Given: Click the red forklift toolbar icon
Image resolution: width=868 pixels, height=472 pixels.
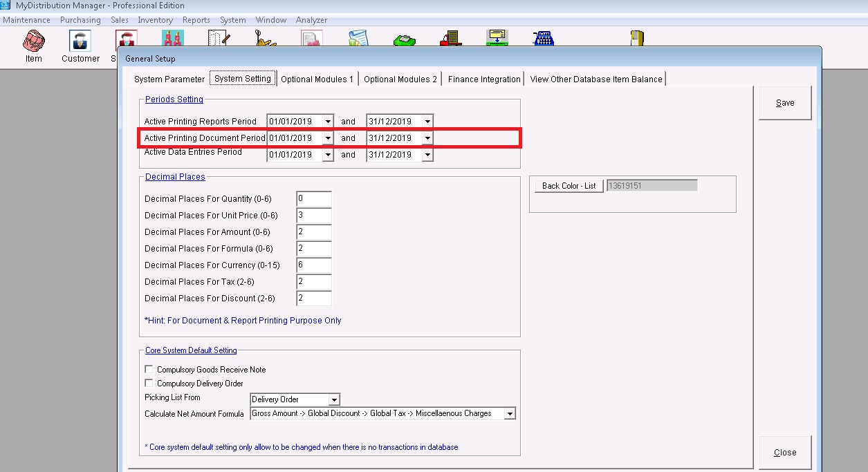Looking at the screenshot, I should coord(451,39).
